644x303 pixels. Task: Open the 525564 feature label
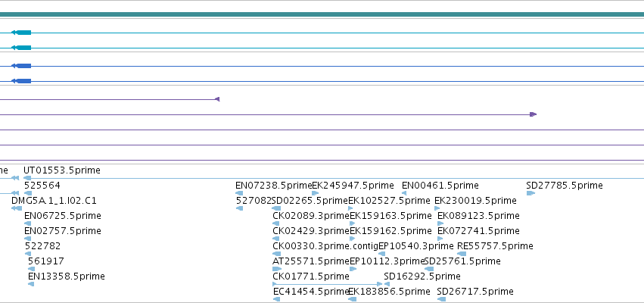pyautogui.click(x=42, y=186)
